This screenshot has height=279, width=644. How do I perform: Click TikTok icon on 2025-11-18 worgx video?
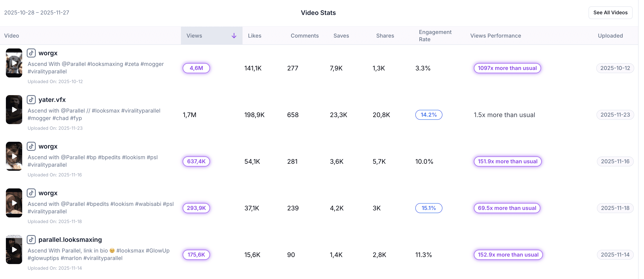tap(31, 193)
